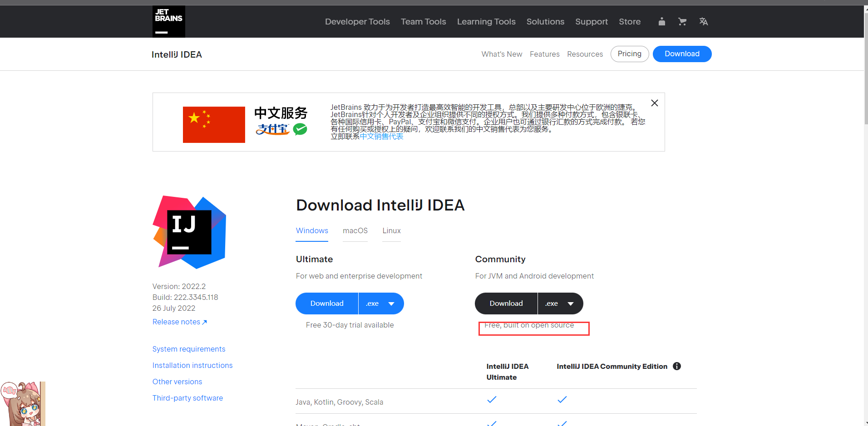
Task: Open the Team Tools menu
Action: coord(424,21)
